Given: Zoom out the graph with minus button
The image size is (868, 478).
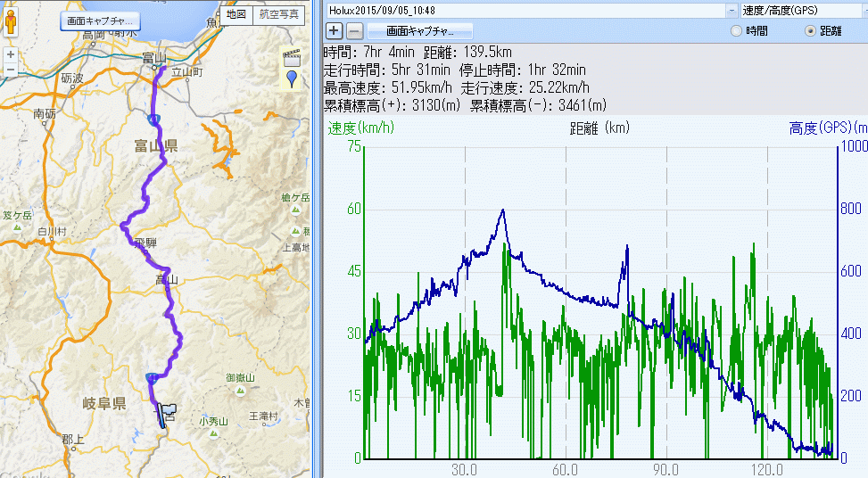Looking at the screenshot, I should coord(354,30).
